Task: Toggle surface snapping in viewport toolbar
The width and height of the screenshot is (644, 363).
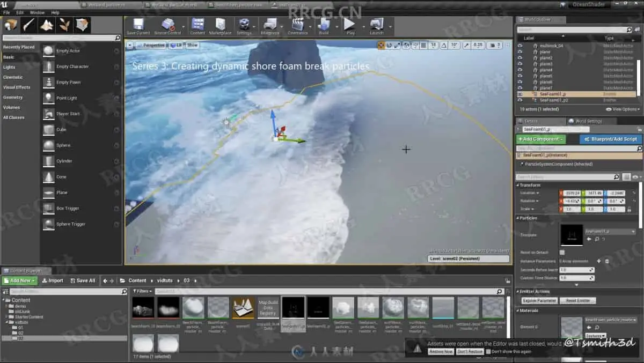Action: (x=415, y=46)
